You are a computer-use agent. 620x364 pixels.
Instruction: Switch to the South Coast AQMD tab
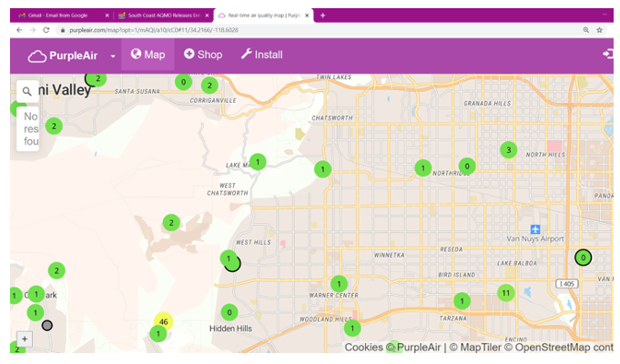coord(162,15)
